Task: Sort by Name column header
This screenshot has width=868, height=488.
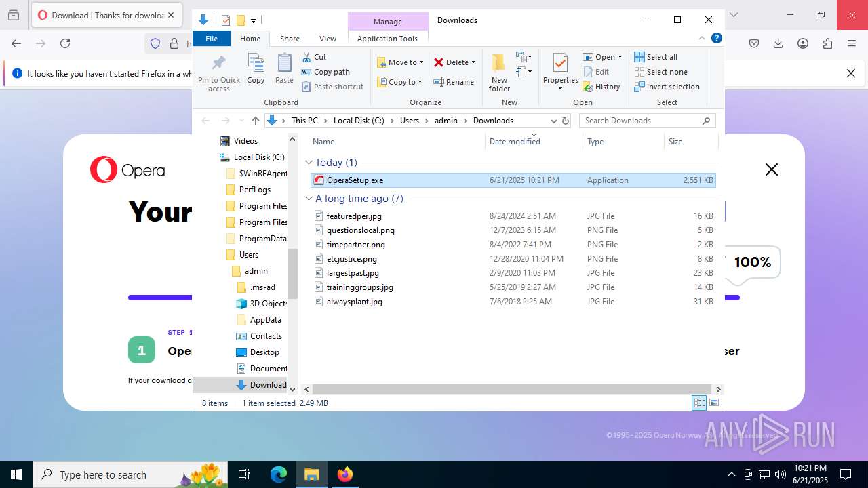Action: point(396,141)
